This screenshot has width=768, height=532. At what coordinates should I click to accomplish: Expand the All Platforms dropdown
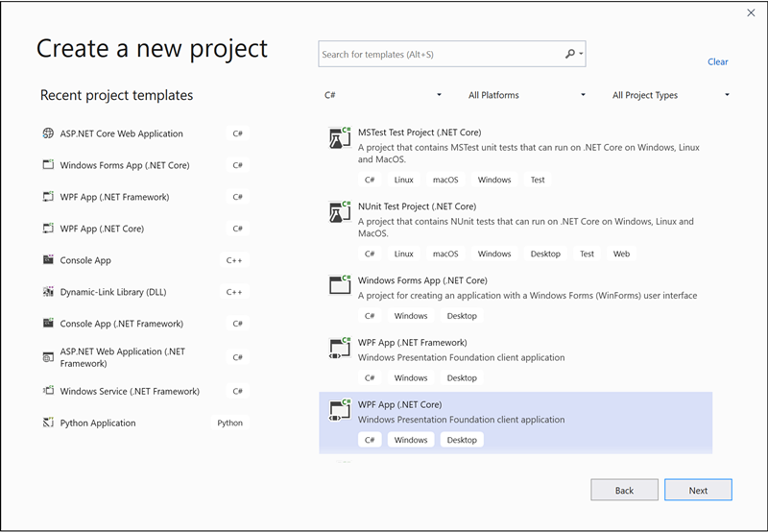[x=526, y=95]
